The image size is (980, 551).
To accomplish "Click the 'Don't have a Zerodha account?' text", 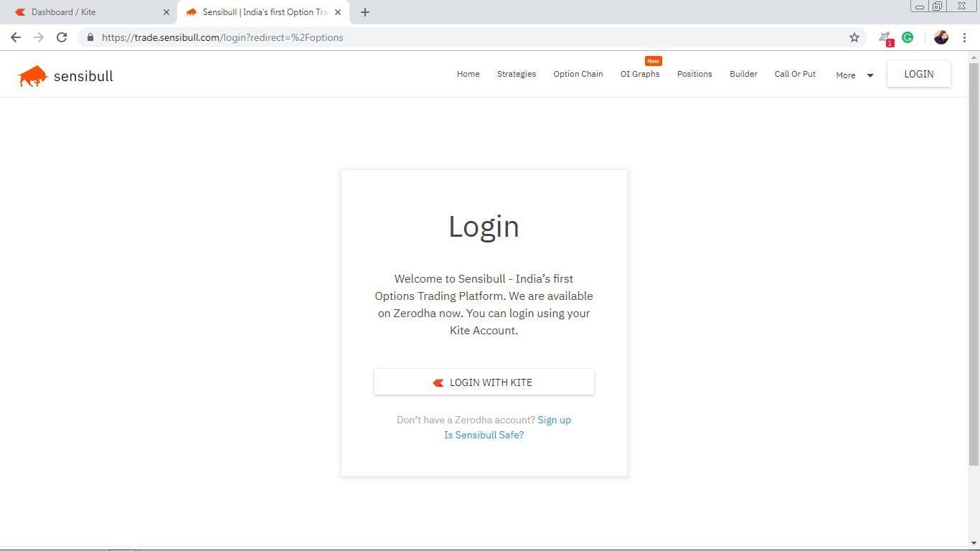I will 466,420.
